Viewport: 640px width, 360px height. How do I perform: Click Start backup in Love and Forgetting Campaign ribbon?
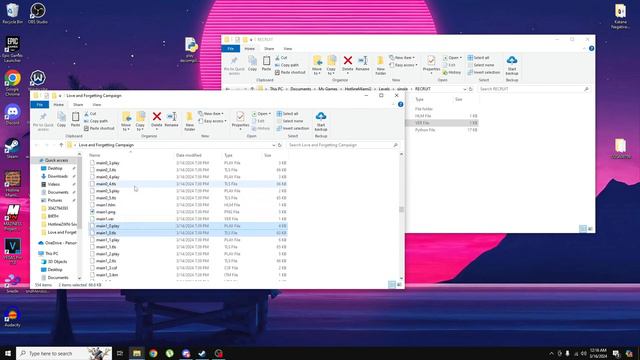click(321, 121)
